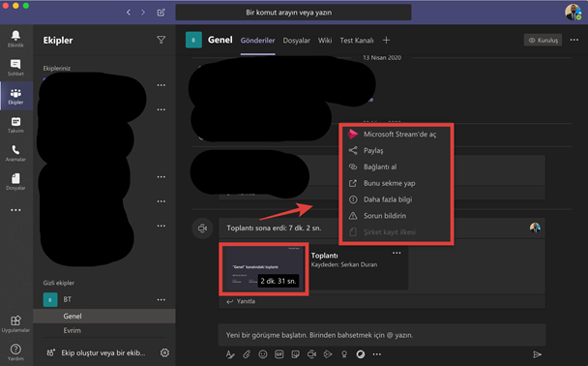Click Ekip oluştur veya bir ekibe katıl
588x366 pixels.
(x=98, y=352)
